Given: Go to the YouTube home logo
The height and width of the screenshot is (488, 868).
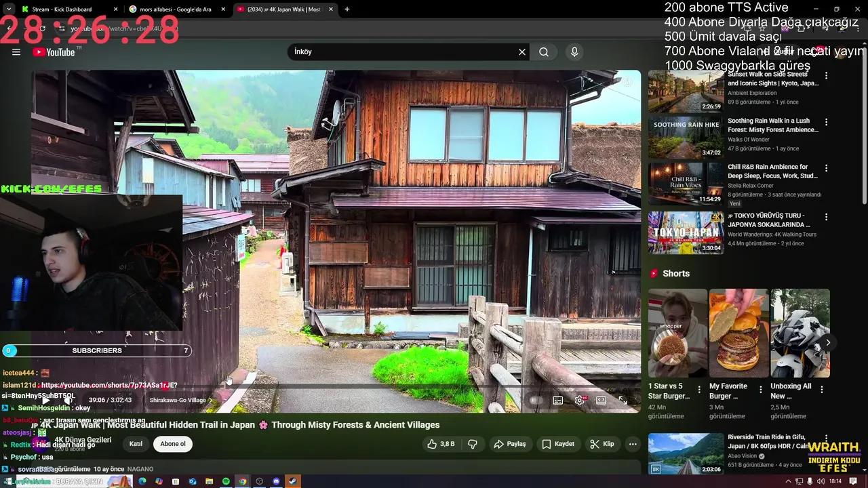Looking at the screenshot, I should pyautogui.click(x=54, y=52).
